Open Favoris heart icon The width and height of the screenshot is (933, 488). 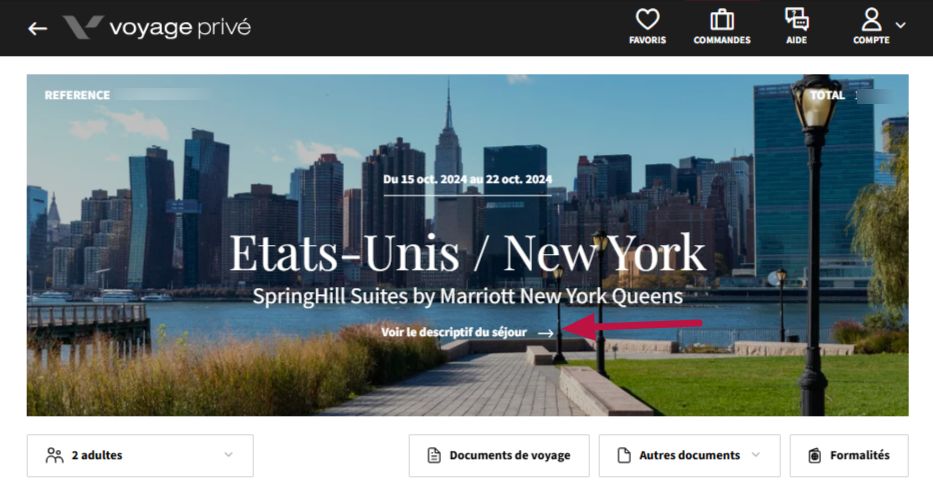click(x=647, y=19)
